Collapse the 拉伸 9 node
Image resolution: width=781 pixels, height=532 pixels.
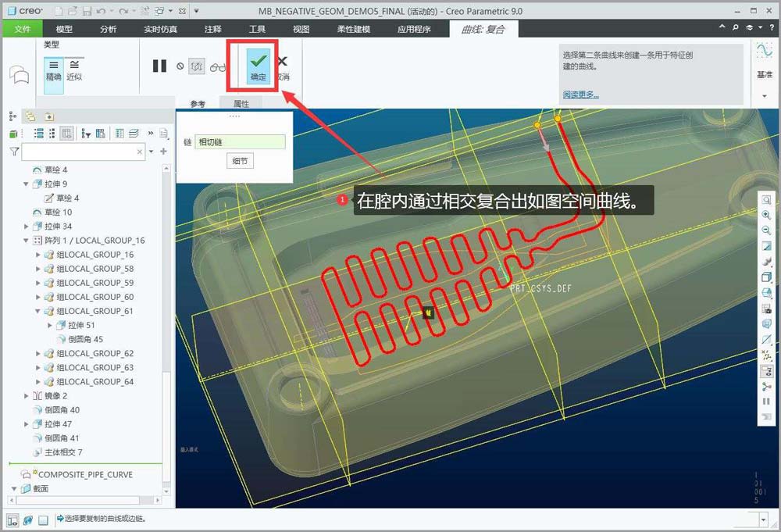(x=26, y=184)
